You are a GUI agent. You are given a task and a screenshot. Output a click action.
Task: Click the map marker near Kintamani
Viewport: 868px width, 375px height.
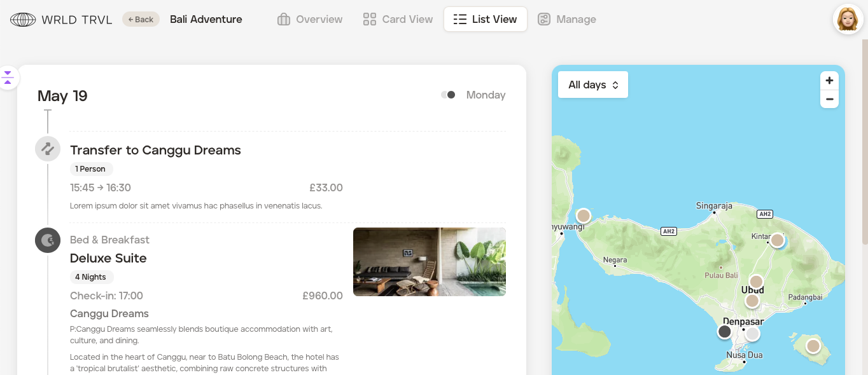[778, 240]
